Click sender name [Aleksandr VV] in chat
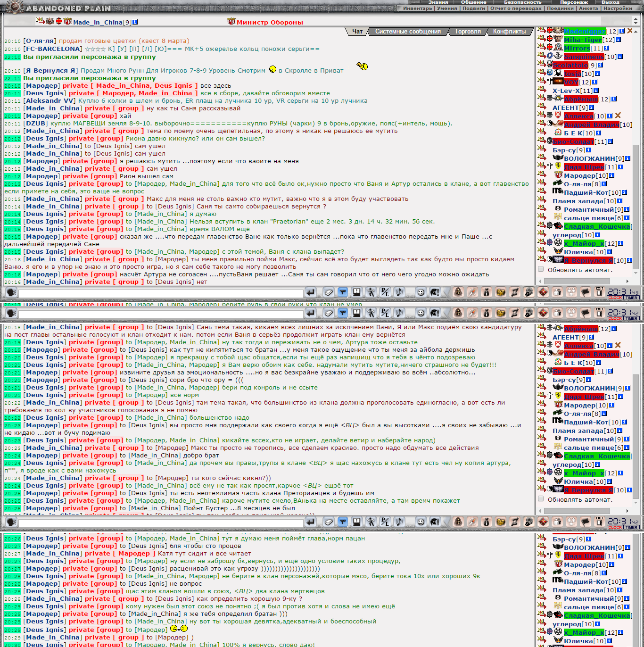The width and height of the screenshot is (644, 647). (x=50, y=100)
